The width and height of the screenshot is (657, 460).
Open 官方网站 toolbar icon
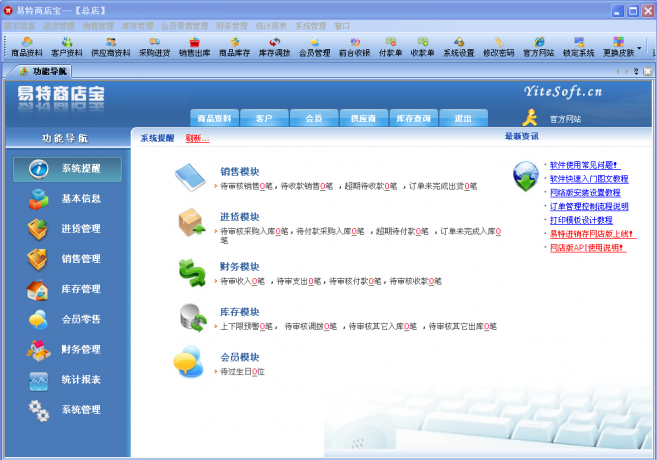click(538, 47)
